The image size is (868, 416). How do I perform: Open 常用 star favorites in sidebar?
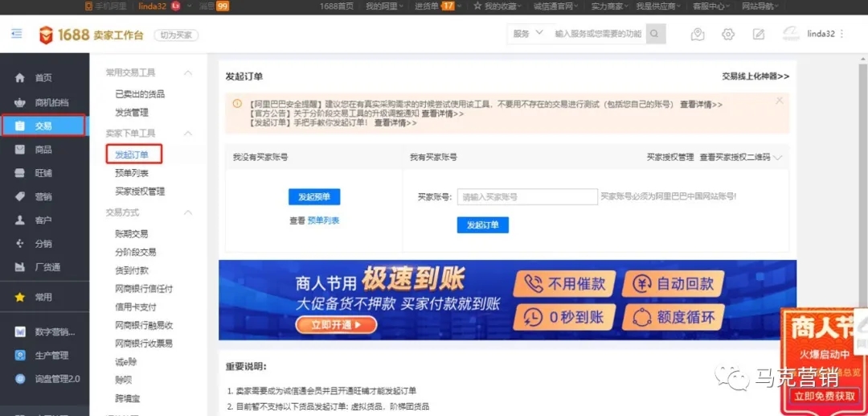(43, 297)
